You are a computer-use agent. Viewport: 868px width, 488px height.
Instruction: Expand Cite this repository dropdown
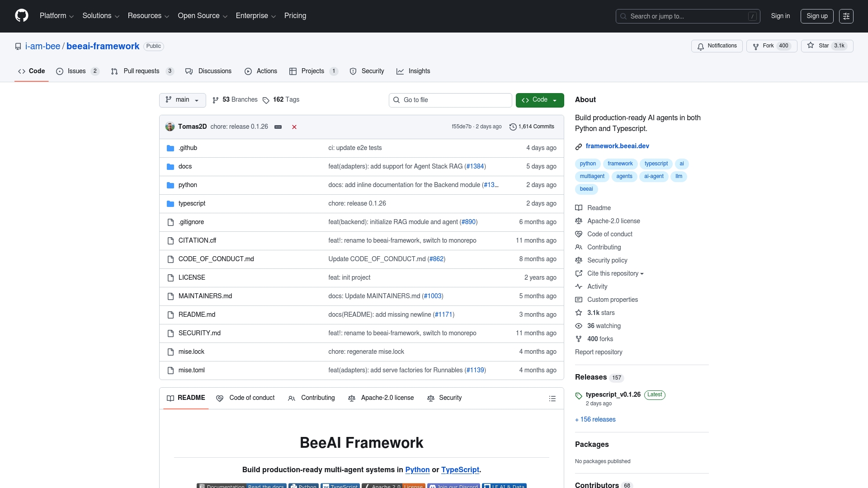click(615, 273)
